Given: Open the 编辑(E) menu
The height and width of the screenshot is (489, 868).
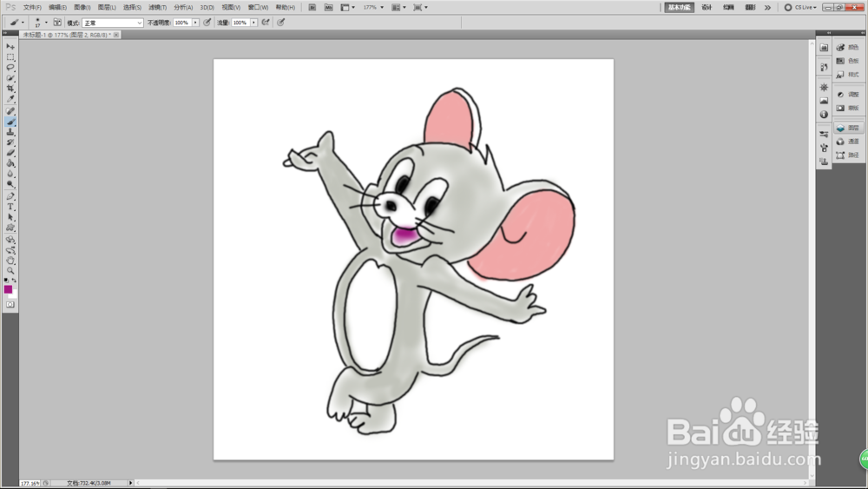Looking at the screenshot, I should coord(57,7).
